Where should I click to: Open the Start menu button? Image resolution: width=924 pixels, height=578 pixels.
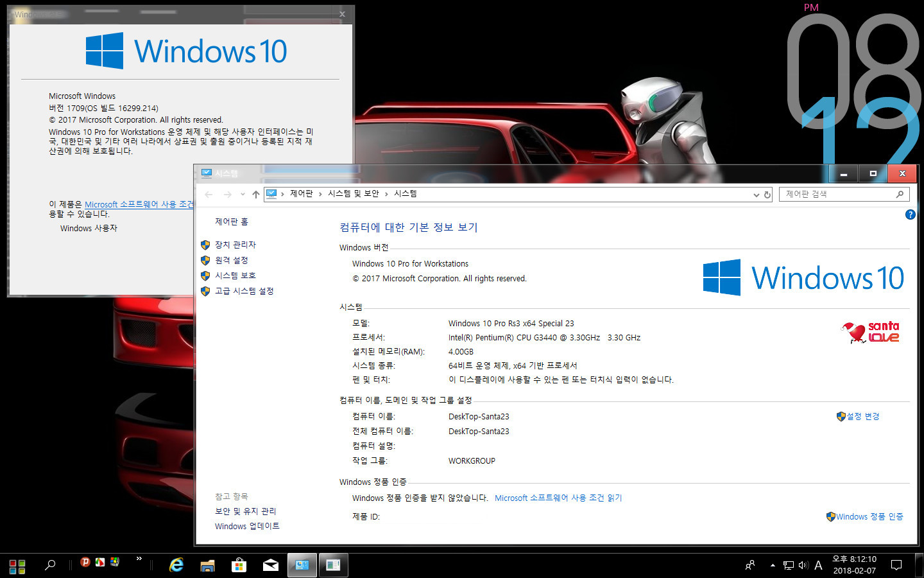(17, 566)
